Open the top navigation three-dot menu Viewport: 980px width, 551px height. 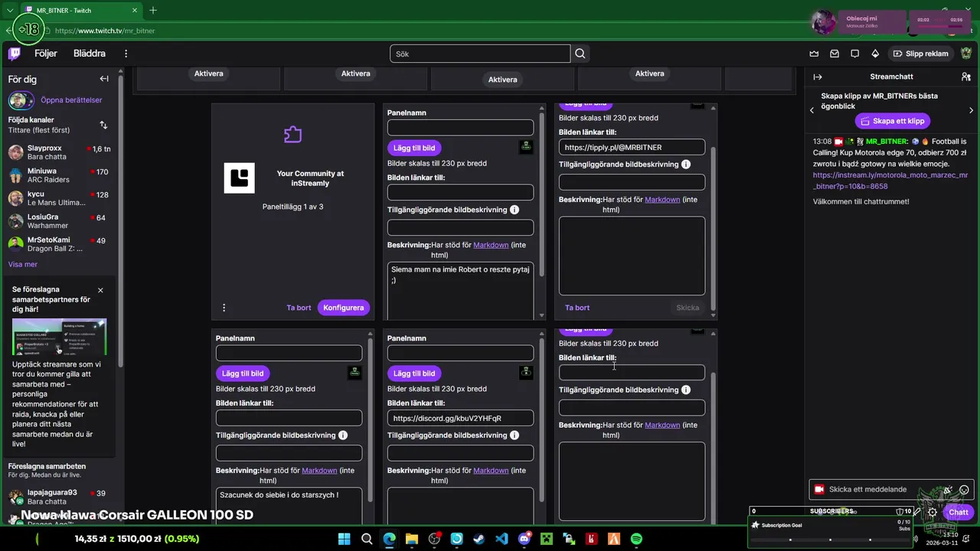pos(126,54)
